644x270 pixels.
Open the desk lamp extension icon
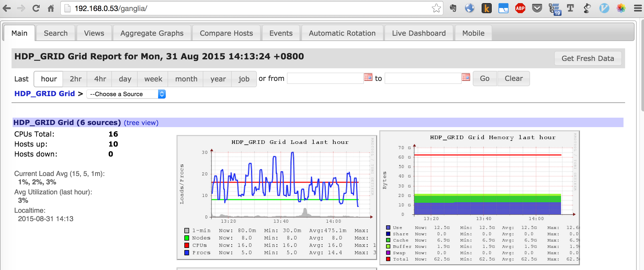click(x=587, y=8)
